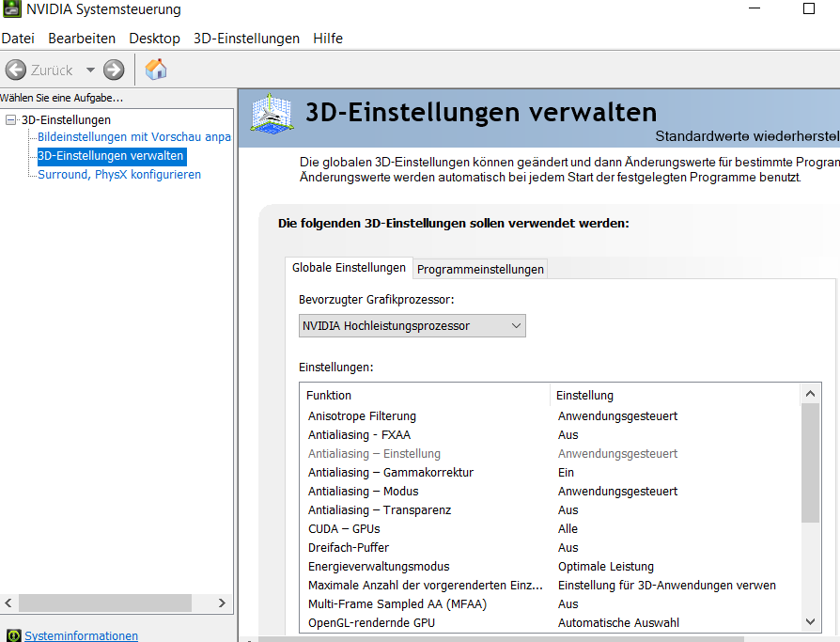The width and height of the screenshot is (840, 642).
Task: Click the settings list vertical scrollbar thumb
Action: point(810,463)
